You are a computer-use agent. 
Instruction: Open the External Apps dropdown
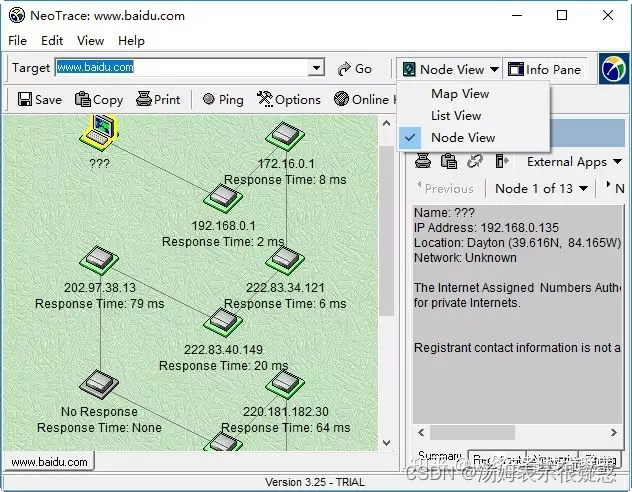coord(574,162)
